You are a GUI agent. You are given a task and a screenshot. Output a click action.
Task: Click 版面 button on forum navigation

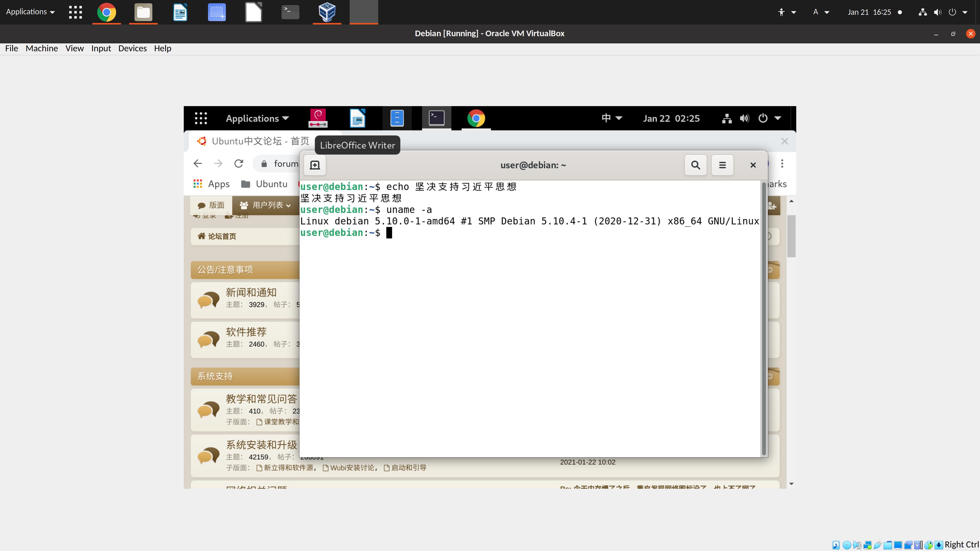point(211,205)
